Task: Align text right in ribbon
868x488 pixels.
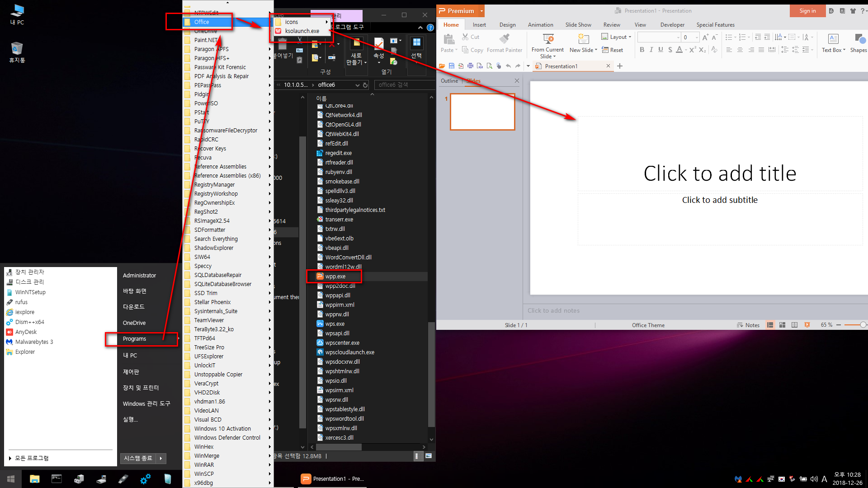Action: (x=751, y=50)
